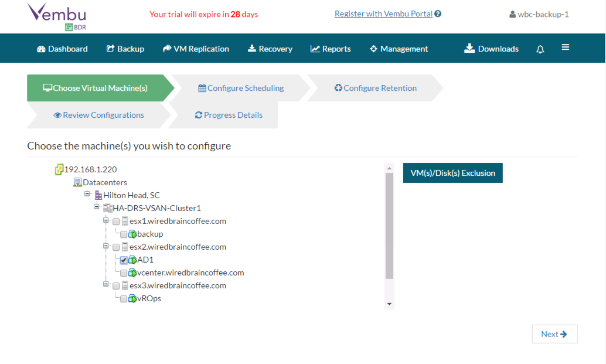
Task: Uncheck the AD1 virtual machine checkbox
Action: pyautogui.click(x=124, y=260)
